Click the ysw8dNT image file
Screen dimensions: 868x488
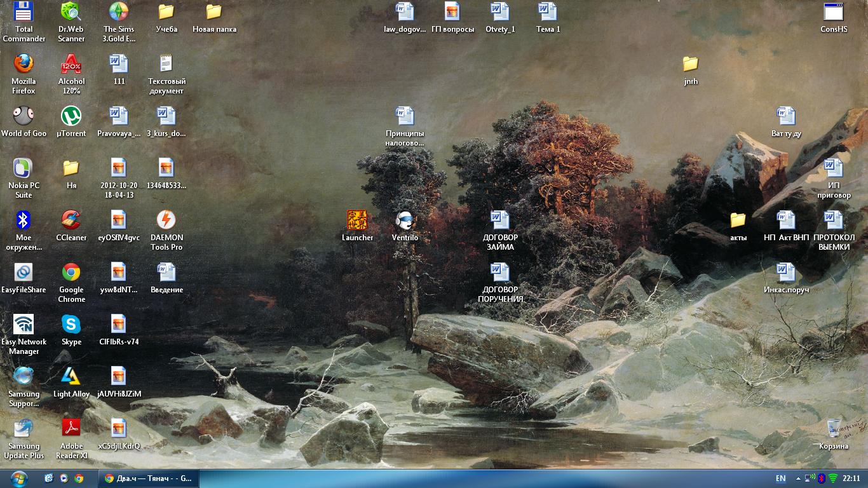point(119,278)
